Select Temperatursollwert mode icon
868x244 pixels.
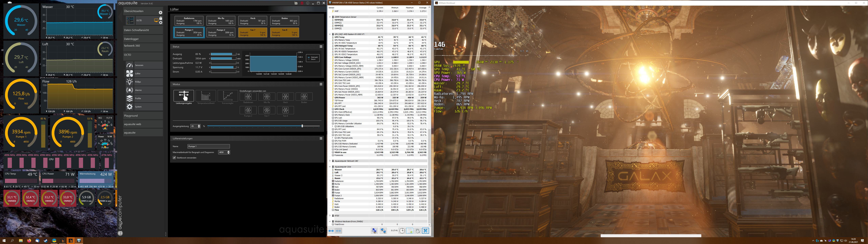click(x=205, y=96)
